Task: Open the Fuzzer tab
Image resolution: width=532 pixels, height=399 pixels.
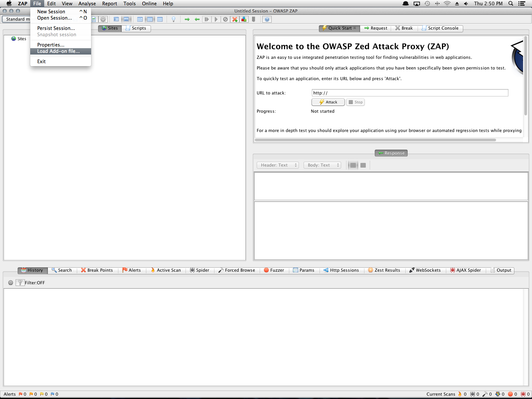Action: (274, 270)
